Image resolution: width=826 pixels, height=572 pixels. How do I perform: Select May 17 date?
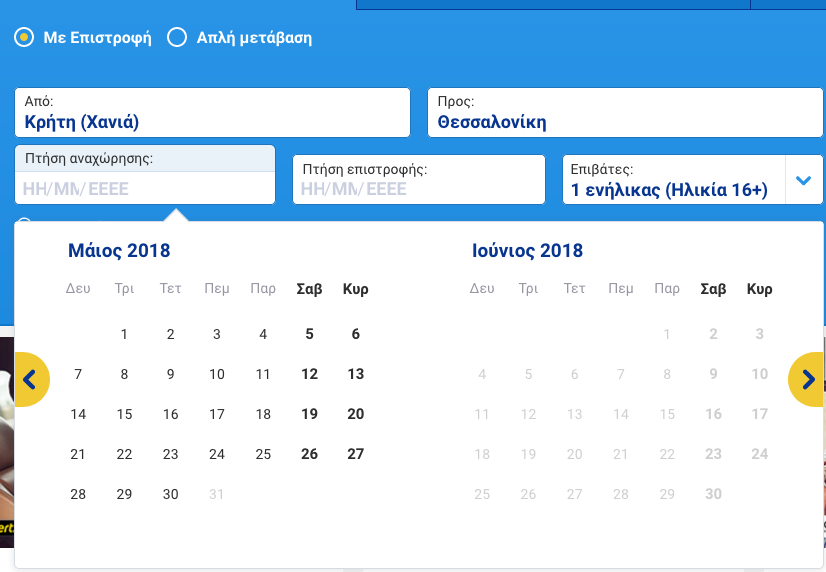(217, 414)
